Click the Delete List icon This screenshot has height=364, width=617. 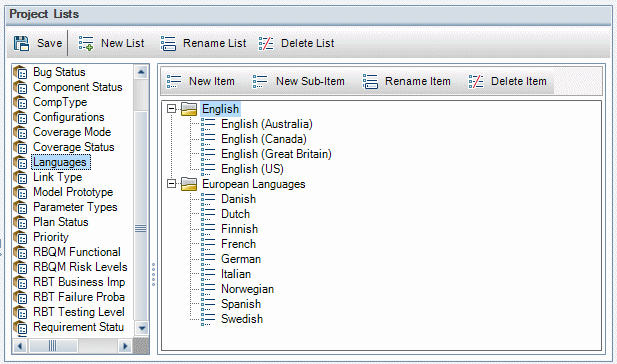click(266, 43)
